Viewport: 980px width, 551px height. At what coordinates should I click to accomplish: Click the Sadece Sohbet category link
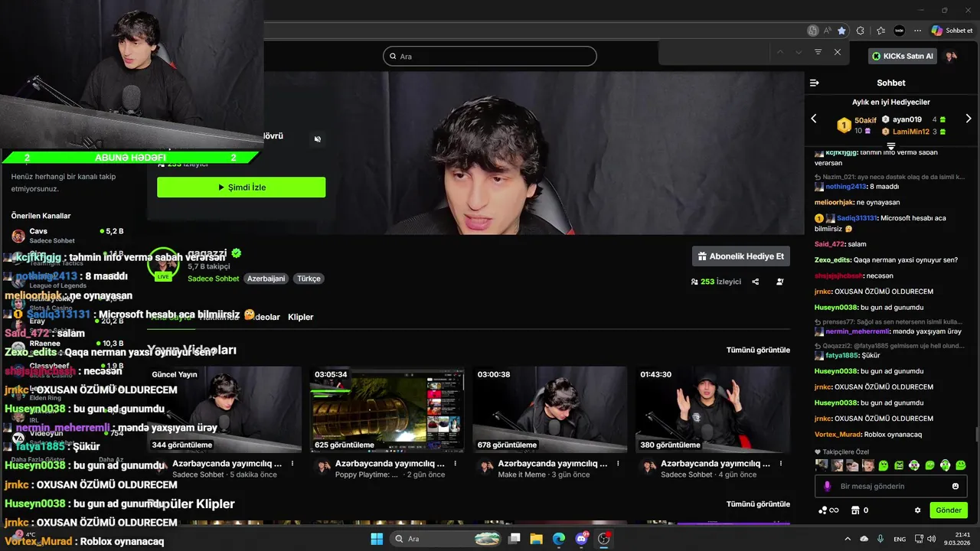214,279
